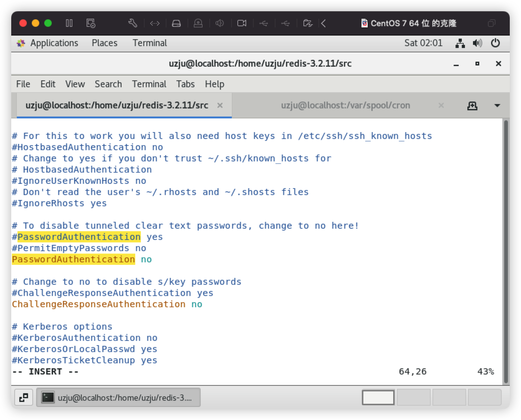Open the Search menu in terminal
Viewport: 521px width, 420px height.
(108, 84)
